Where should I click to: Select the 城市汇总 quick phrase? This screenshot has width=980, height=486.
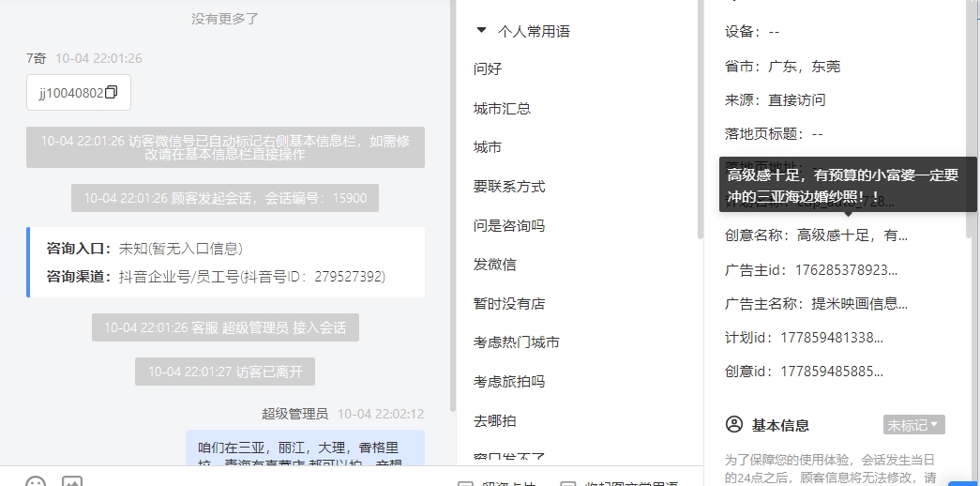point(502,108)
